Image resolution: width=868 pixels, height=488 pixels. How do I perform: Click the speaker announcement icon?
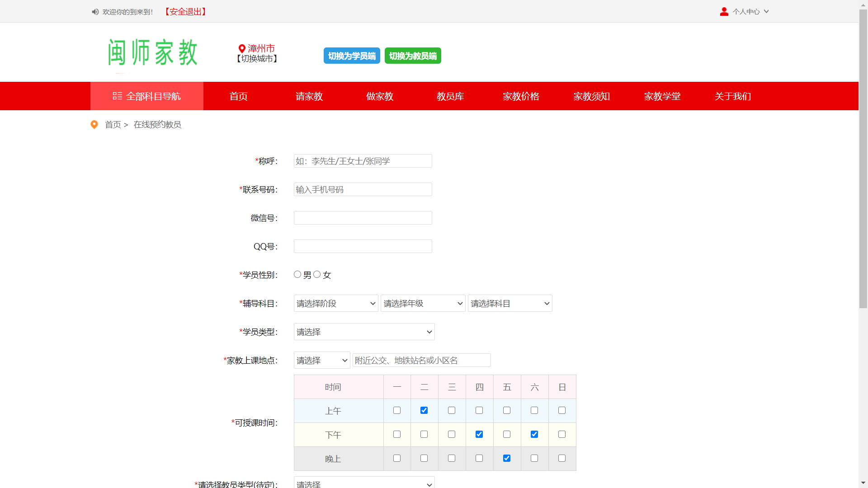[x=95, y=12]
